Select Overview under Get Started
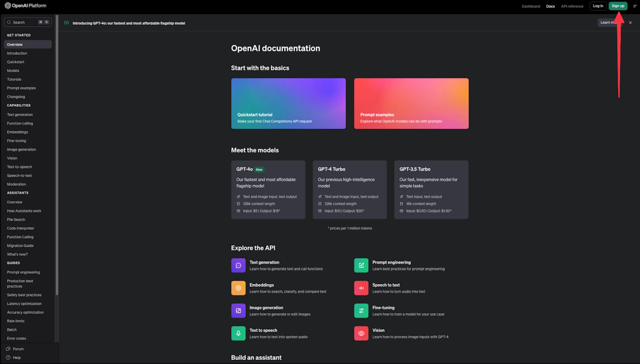 coord(28,44)
